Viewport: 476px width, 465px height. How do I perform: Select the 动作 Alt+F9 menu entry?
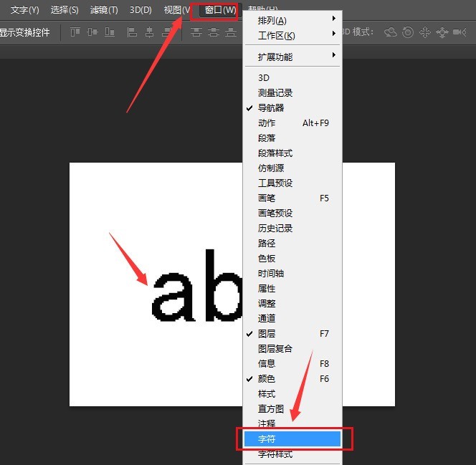click(292, 123)
